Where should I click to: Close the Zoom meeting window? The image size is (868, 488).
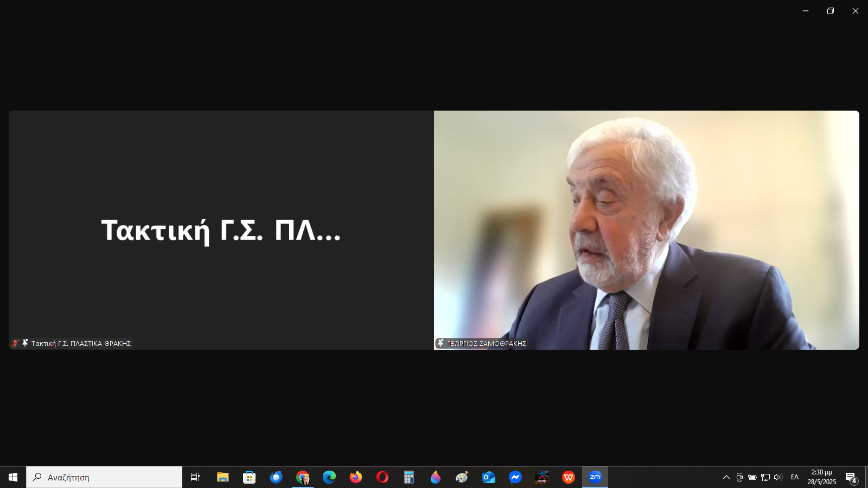pos(856,11)
